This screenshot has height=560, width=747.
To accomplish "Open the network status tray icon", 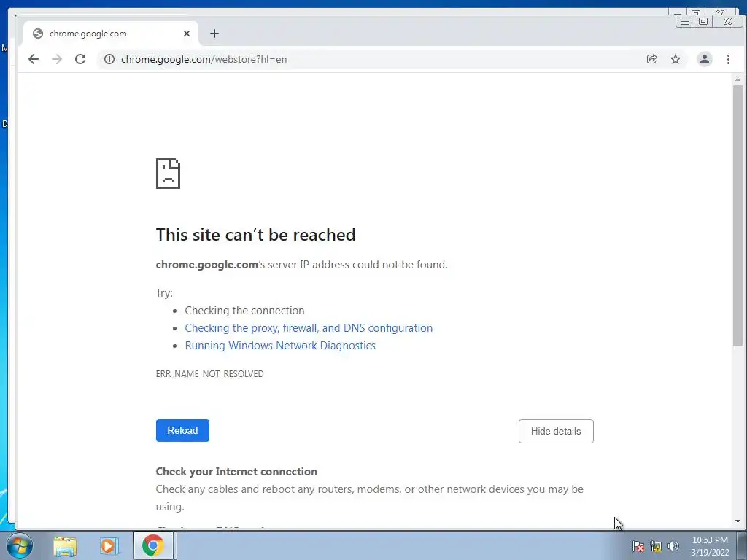I will point(656,546).
